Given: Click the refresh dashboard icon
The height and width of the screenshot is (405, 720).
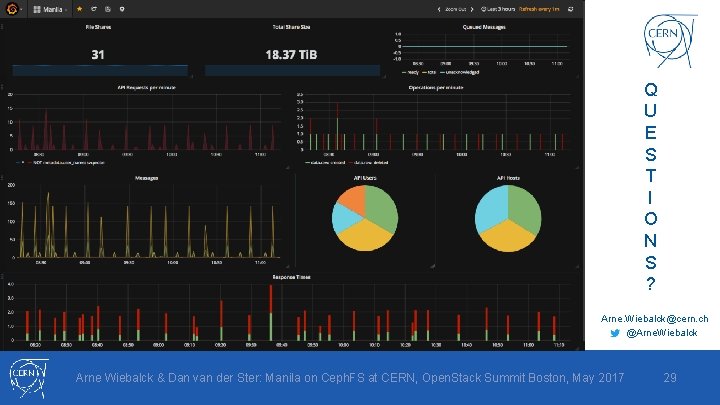Looking at the screenshot, I should (x=570, y=9).
